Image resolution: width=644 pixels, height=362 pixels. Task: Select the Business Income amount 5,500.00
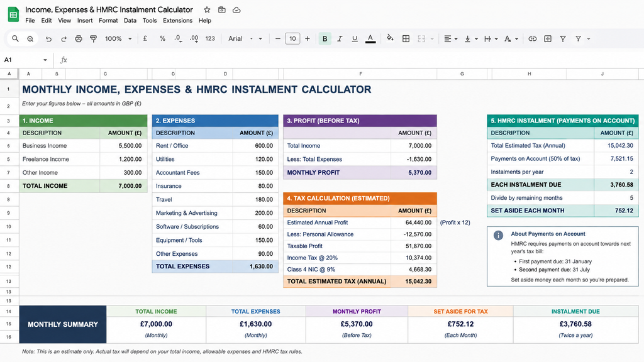pos(124,146)
